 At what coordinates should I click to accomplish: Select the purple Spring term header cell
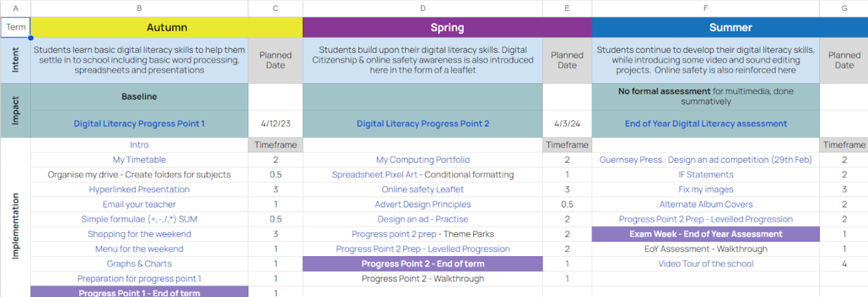click(447, 27)
